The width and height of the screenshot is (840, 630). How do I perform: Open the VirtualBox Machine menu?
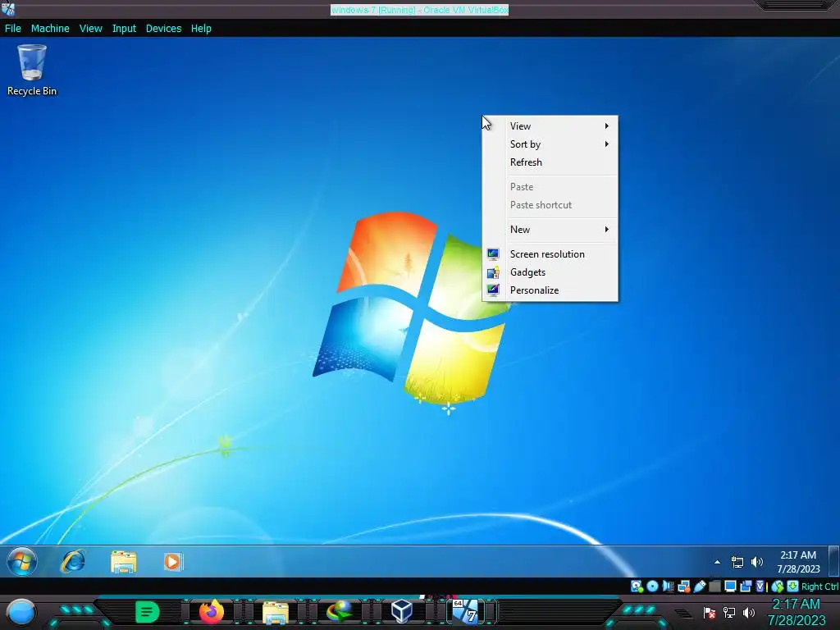tap(50, 29)
